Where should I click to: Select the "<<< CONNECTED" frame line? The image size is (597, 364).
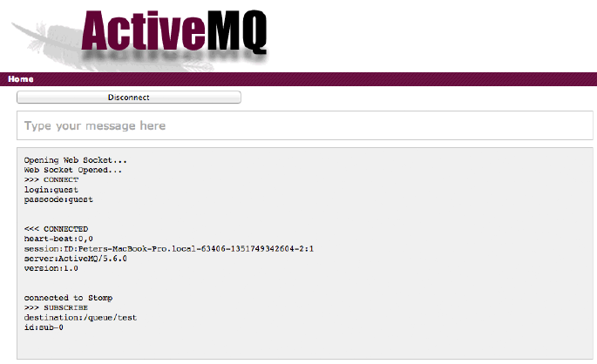point(56,229)
